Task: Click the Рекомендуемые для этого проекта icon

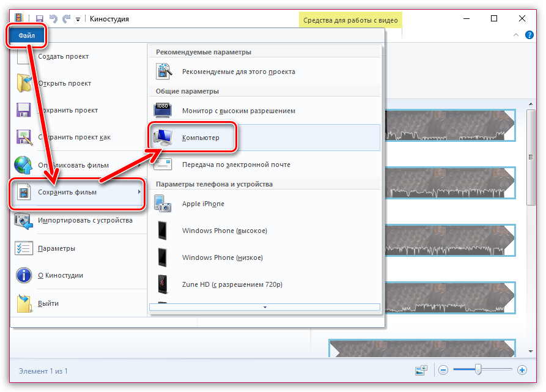Action: point(164,71)
